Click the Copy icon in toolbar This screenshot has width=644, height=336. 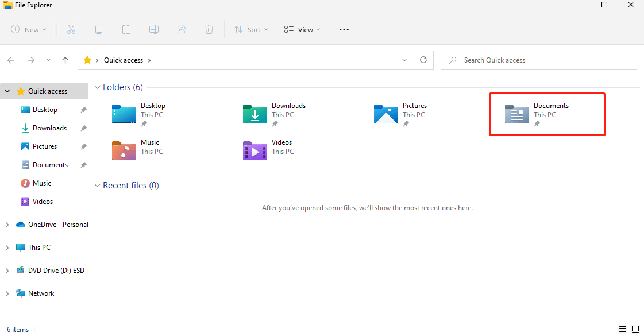(99, 29)
